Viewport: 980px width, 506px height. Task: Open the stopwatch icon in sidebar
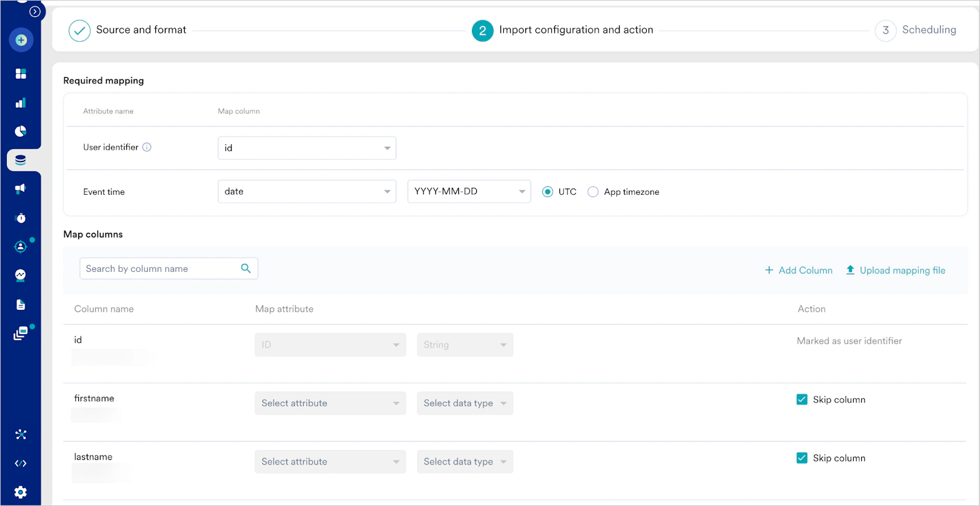(x=21, y=218)
